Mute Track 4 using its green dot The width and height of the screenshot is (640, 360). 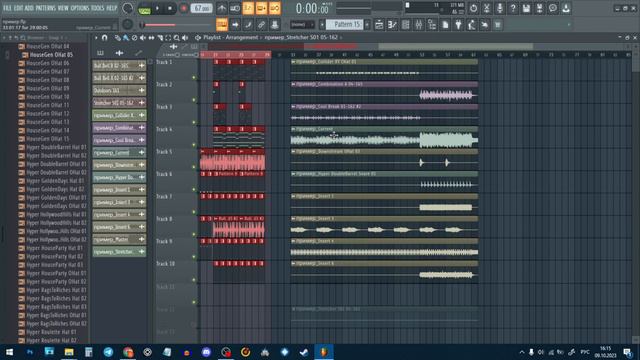coord(194,145)
